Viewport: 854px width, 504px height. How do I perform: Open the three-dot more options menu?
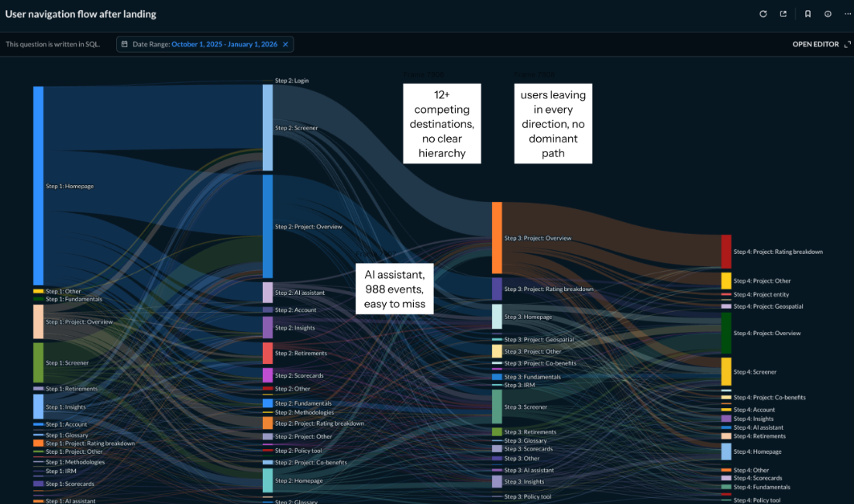pyautogui.click(x=848, y=14)
